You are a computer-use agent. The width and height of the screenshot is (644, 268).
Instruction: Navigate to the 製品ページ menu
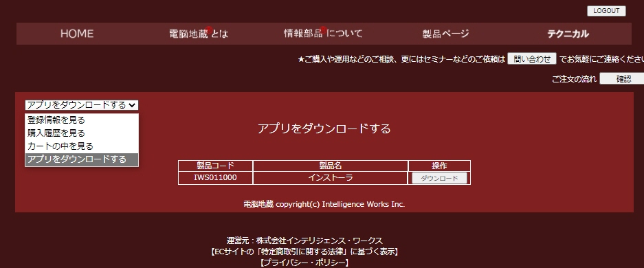(445, 34)
